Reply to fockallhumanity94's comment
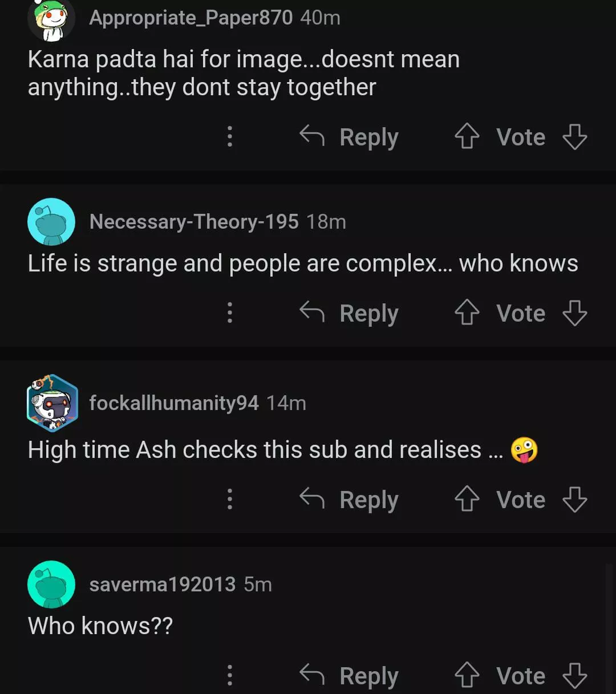Viewport: 616px width, 694px height. tap(349, 500)
